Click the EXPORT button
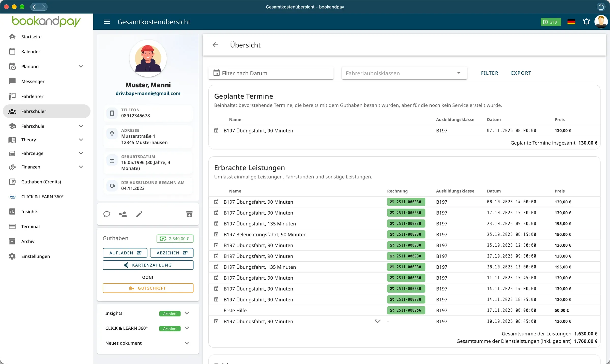Image resolution: width=610 pixels, height=364 pixels. click(x=521, y=73)
